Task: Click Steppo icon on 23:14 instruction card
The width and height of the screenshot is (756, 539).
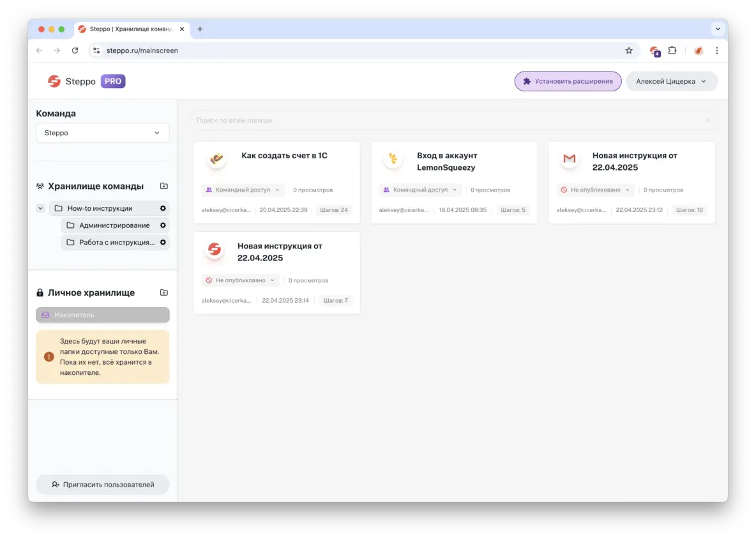Action: click(215, 249)
